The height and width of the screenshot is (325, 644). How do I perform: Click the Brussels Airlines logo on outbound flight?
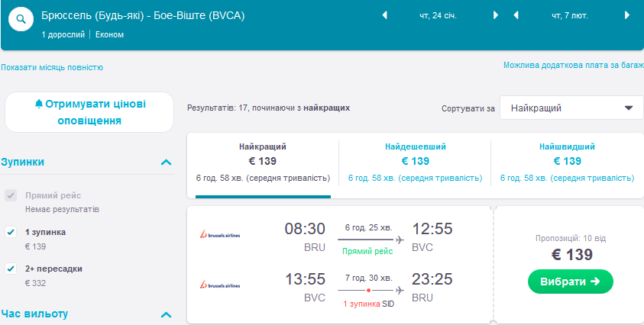pyautogui.click(x=219, y=235)
